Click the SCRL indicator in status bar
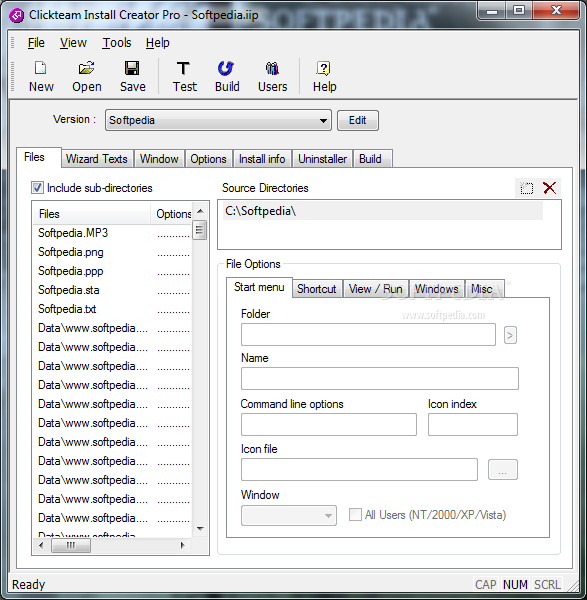This screenshot has height=600, width=587. click(547, 584)
